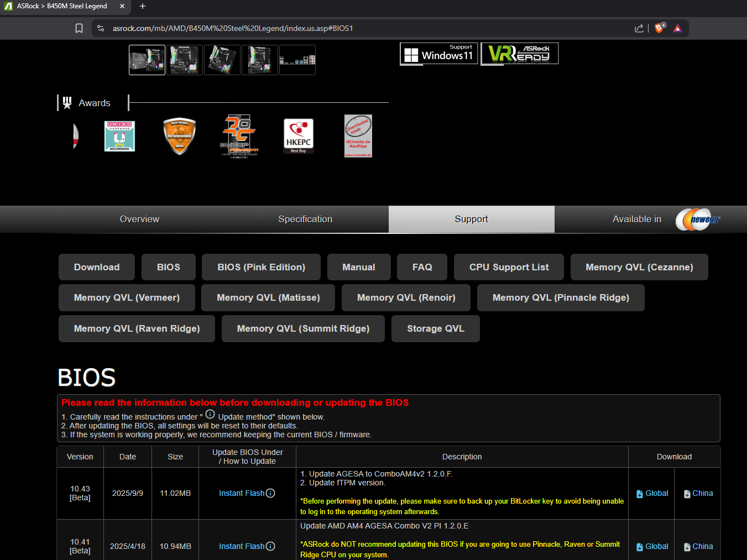This screenshot has width=747, height=560.
Task: Open Memory QVL (Pinnacle Ridge)
Action: click(561, 297)
